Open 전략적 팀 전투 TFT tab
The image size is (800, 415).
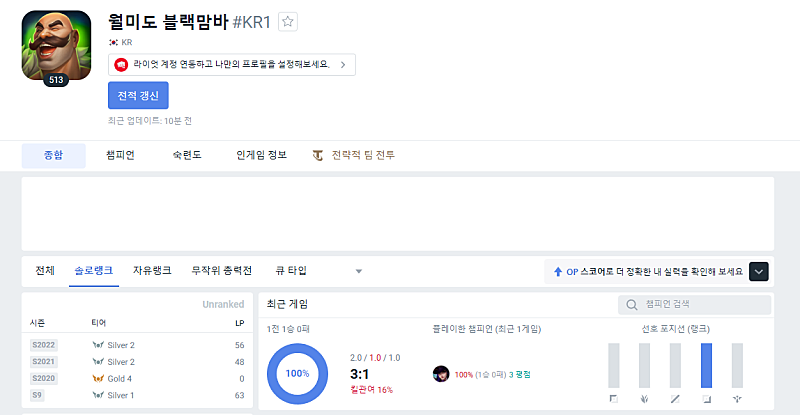(x=354, y=155)
